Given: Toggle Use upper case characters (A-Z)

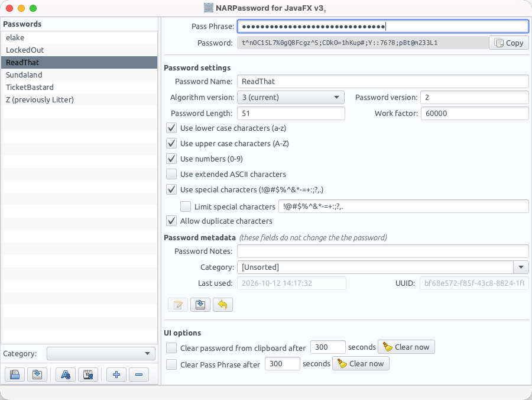Looking at the screenshot, I should [171, 143].
